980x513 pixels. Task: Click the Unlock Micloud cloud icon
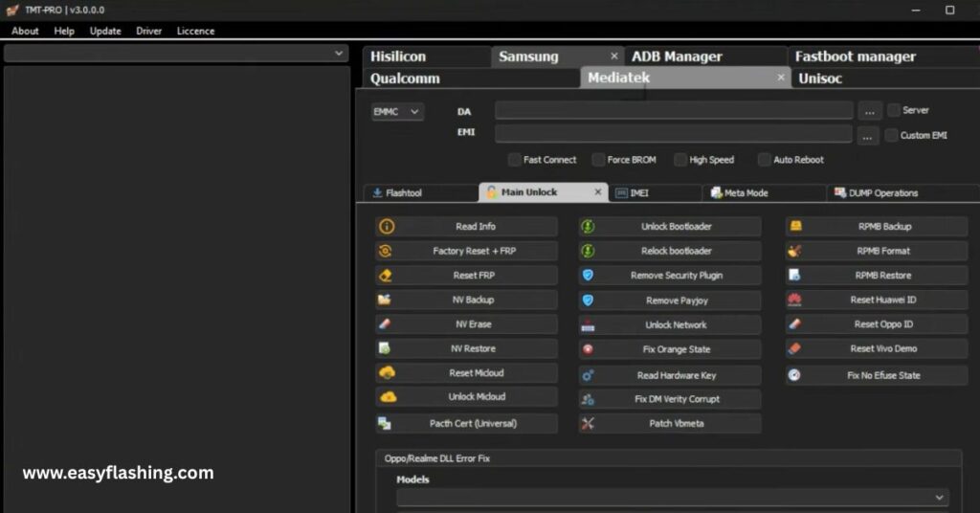pyautogui.click(x=389, y=397)
